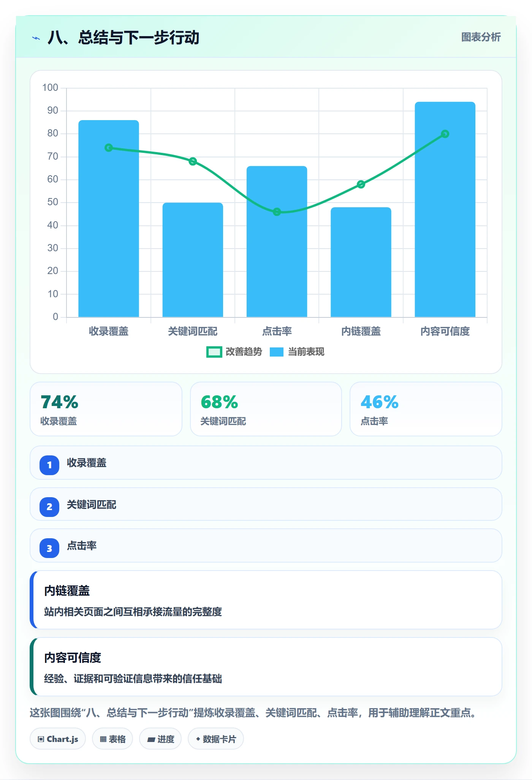This screenshot has height=780, width=532.
Task: Click number 3 badge for 点击率
Action: click(x=49, y=548)
